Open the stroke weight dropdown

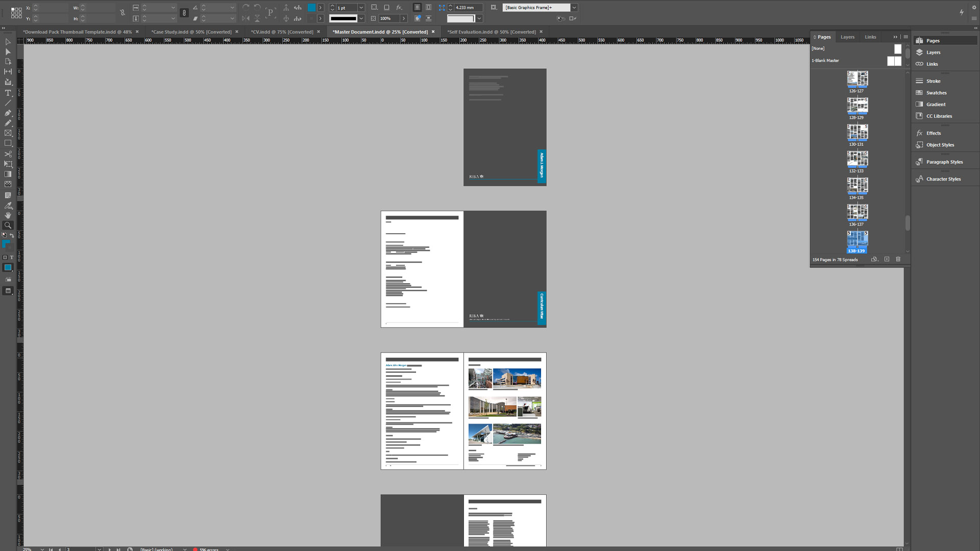click(x=361, y=8)
